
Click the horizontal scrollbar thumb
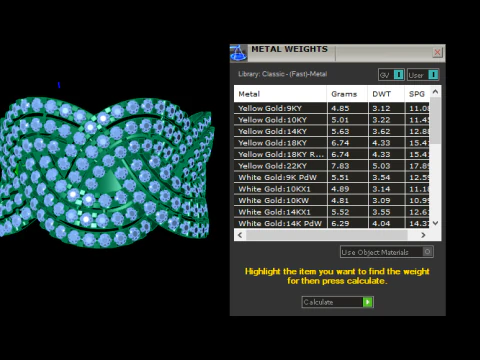point(327,235)
